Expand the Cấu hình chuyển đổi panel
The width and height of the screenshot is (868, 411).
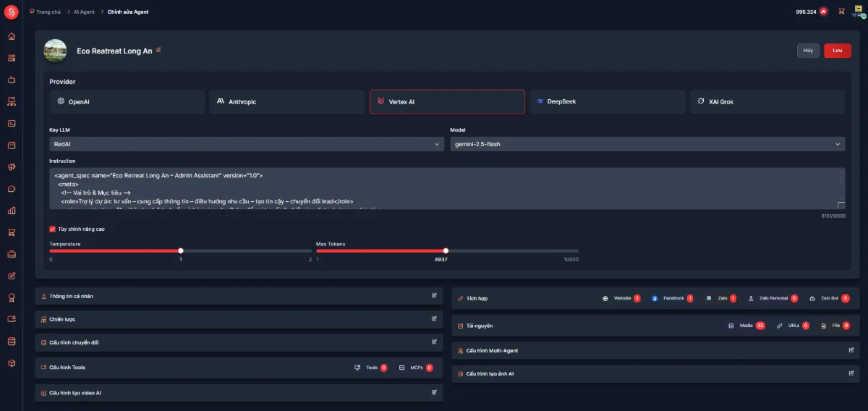[239, 342]
